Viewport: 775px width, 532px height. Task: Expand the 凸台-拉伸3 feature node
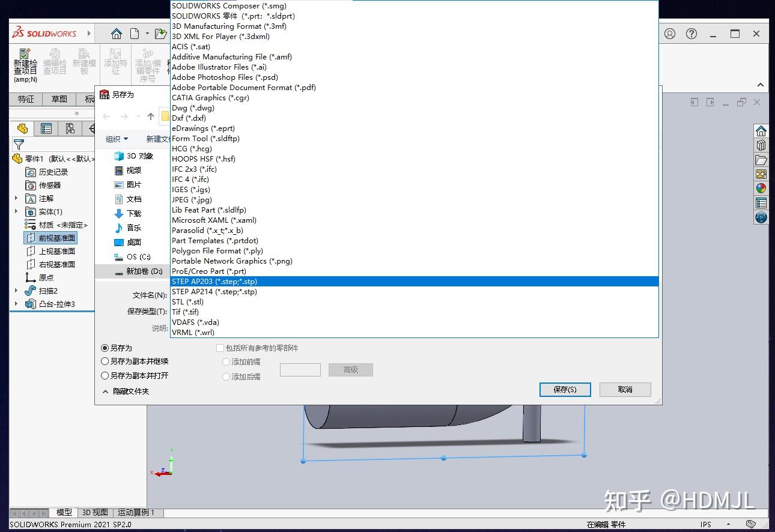(14, 304)
